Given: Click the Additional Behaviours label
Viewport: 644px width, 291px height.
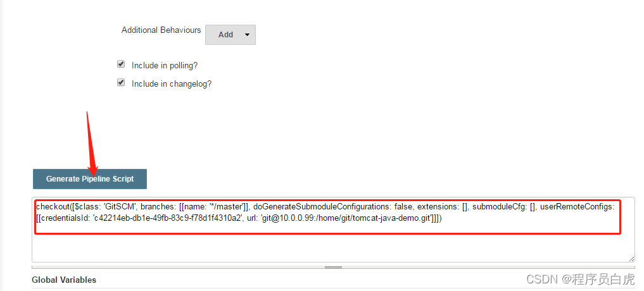Looking at the screenshot, I should [161, 30].
